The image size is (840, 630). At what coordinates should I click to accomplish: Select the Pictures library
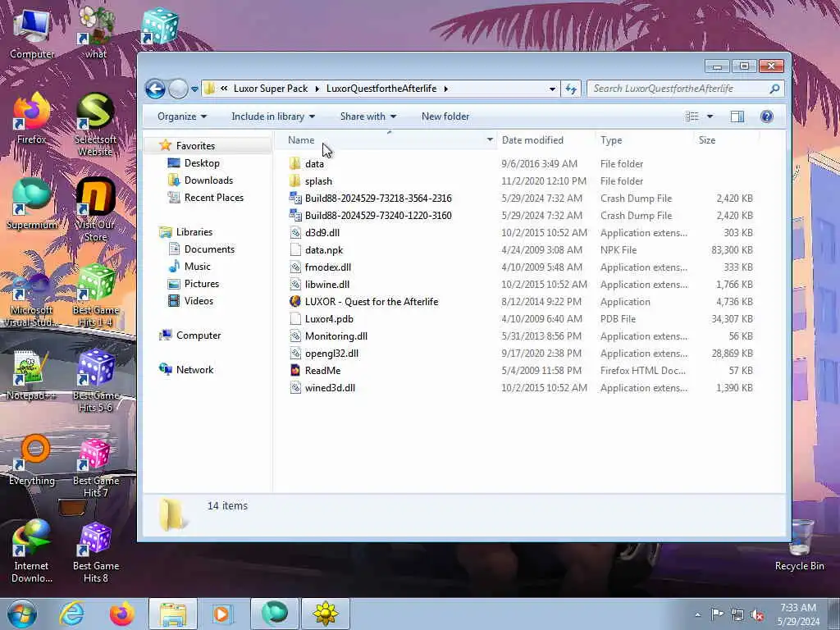(x=202, y=283)
